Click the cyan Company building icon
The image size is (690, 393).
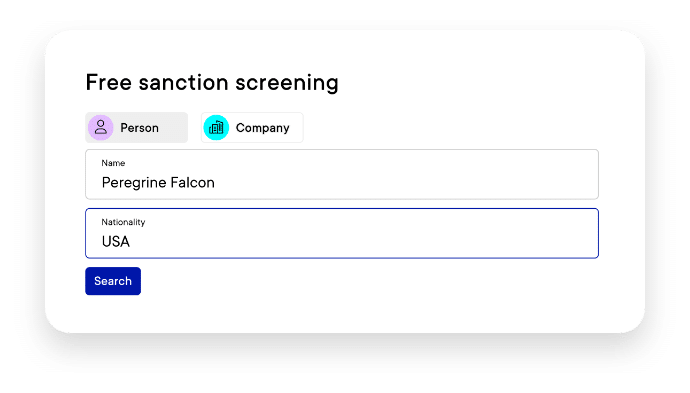(216, 128)
